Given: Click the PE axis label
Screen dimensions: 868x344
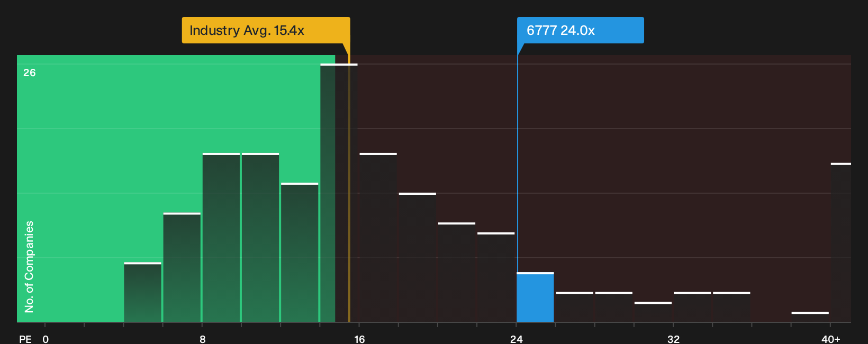Looking at the screenshot, I should [x=25, y=339].
